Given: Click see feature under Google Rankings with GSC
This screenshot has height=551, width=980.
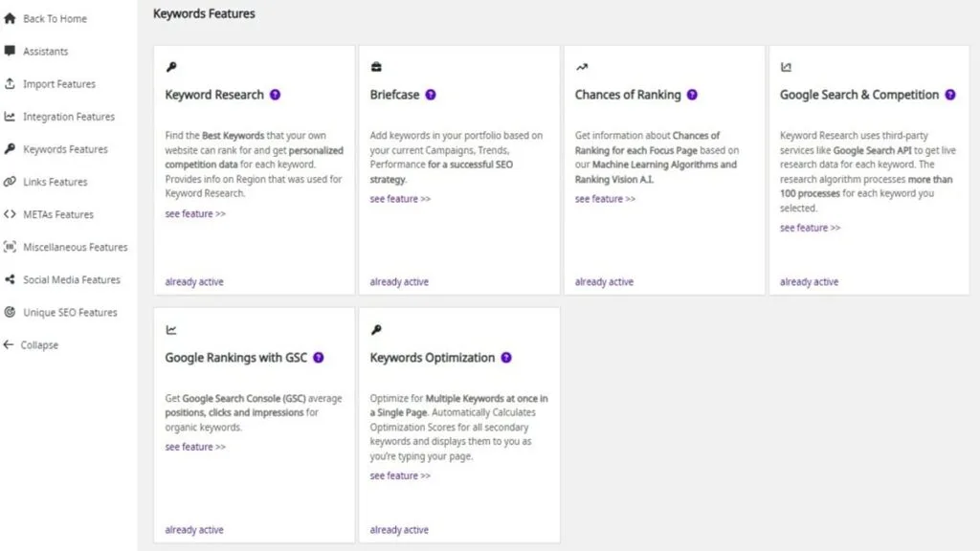Looking at the screenshot, I should click(195, 447).
